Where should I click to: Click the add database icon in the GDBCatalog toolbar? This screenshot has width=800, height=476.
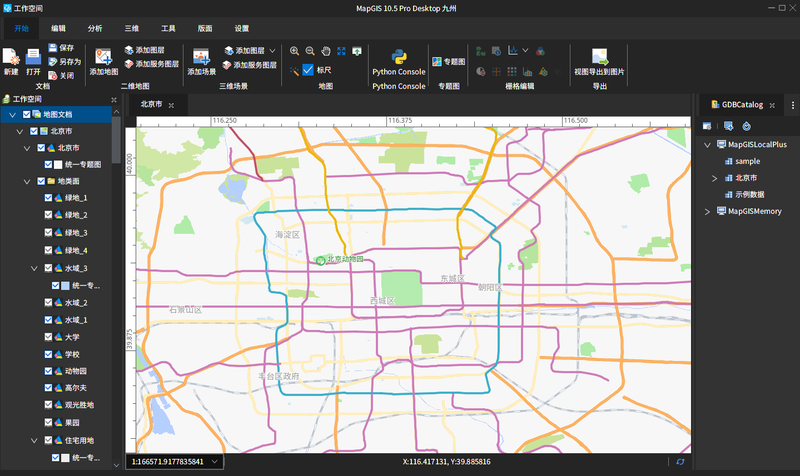coord(728,126)
